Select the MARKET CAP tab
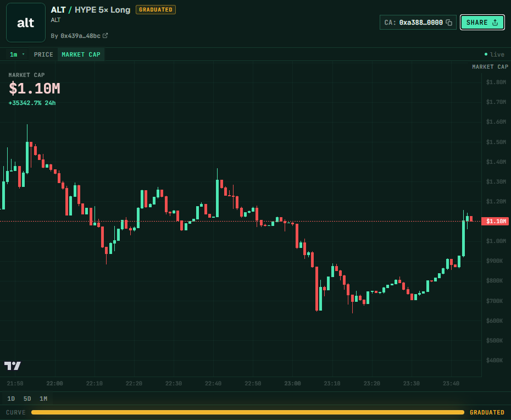Screen dimensions: 511x420 (x=81, y=54)
